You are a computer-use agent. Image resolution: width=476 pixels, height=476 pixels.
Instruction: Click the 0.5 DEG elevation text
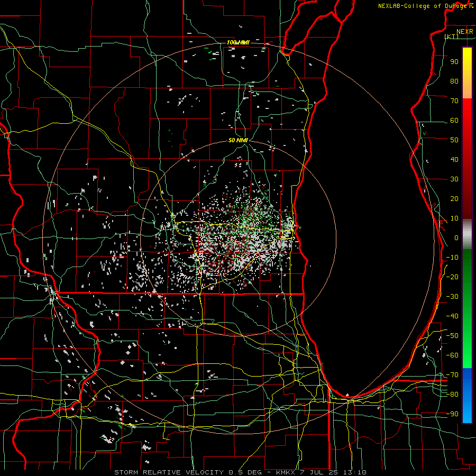244,472
